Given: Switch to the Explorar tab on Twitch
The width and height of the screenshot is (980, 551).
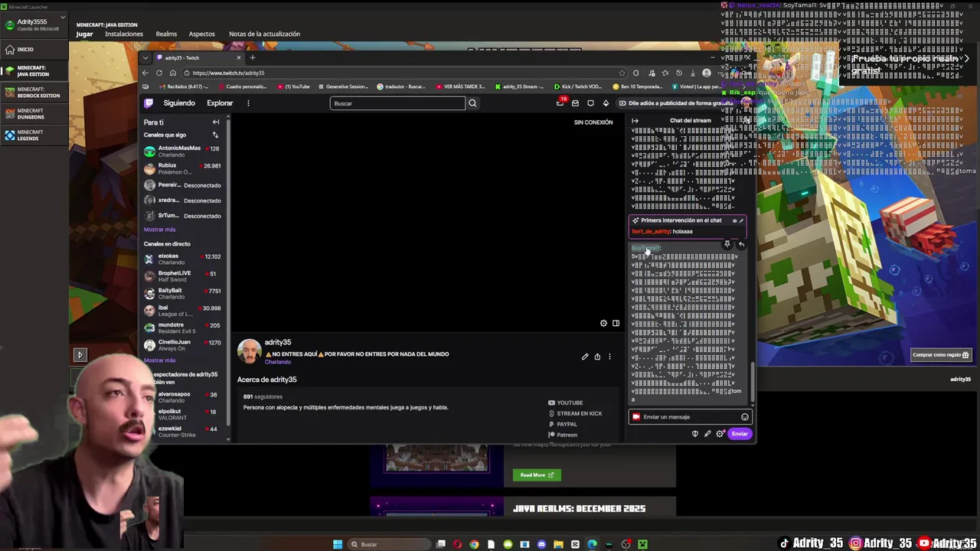Looking at the screenshot, I should pyautogui.click(x=220, y=103).
